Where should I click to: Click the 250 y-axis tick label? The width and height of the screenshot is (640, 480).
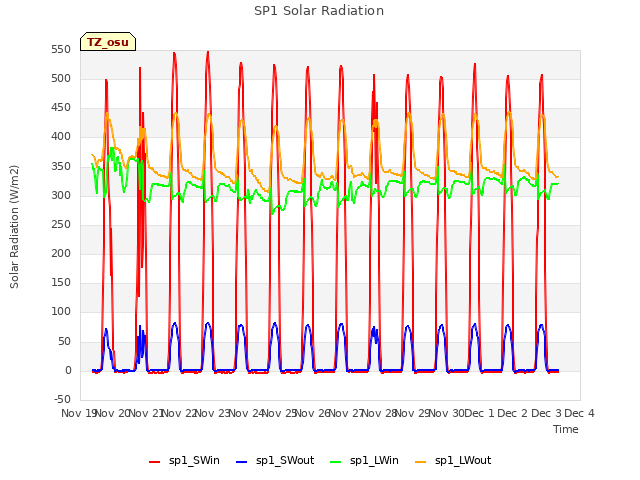point(61,224)
